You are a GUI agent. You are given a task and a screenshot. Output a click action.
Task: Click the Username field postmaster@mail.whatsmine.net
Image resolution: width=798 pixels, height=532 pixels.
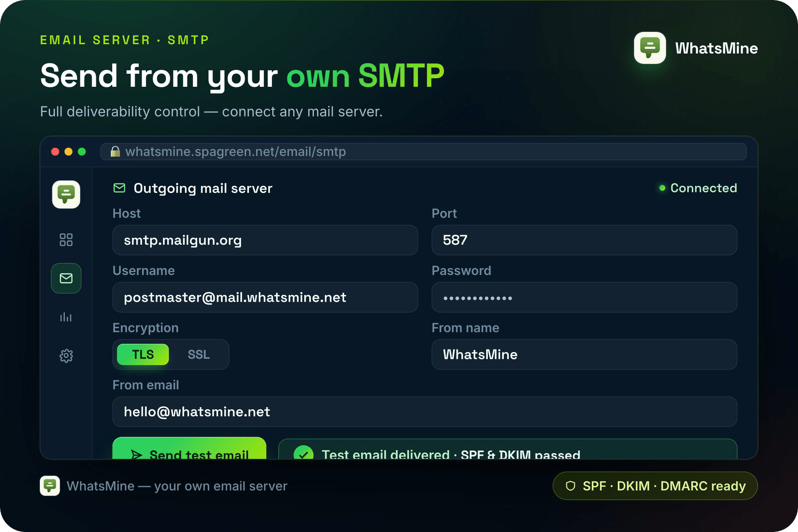(x=265, y=297)
